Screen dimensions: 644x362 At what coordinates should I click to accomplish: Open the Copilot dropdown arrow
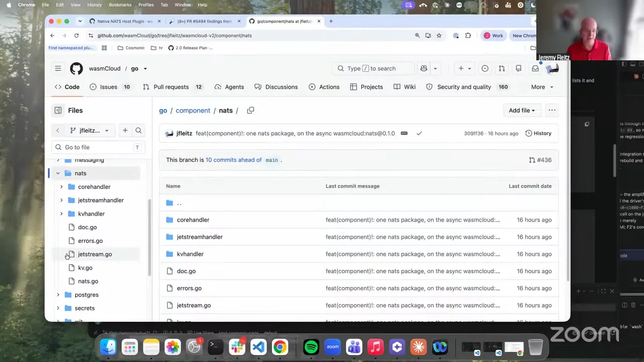tap(435, 68)
